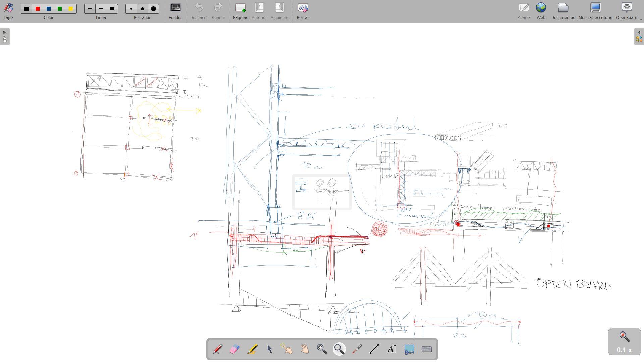Image resolution: width=644 pixels, height=362 pixels.
Task: Select the yellow Highlighter tool
Action: tap(252, 349)
